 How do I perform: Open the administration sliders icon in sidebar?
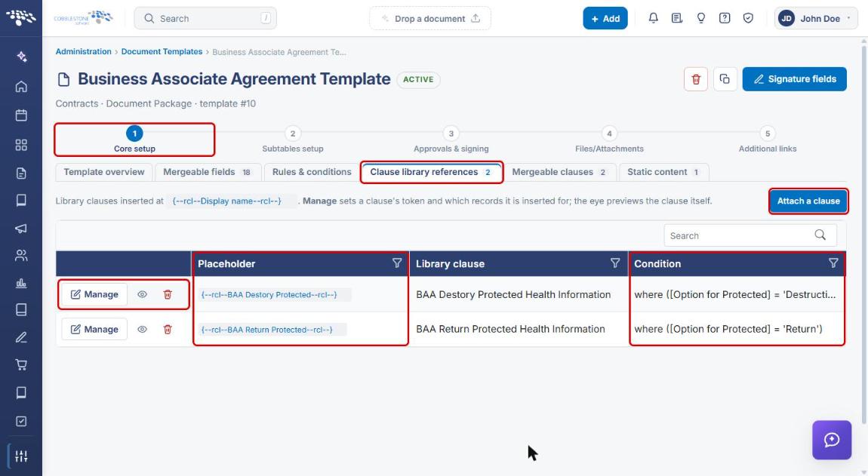pyautogui.click(x=21, y=456)
